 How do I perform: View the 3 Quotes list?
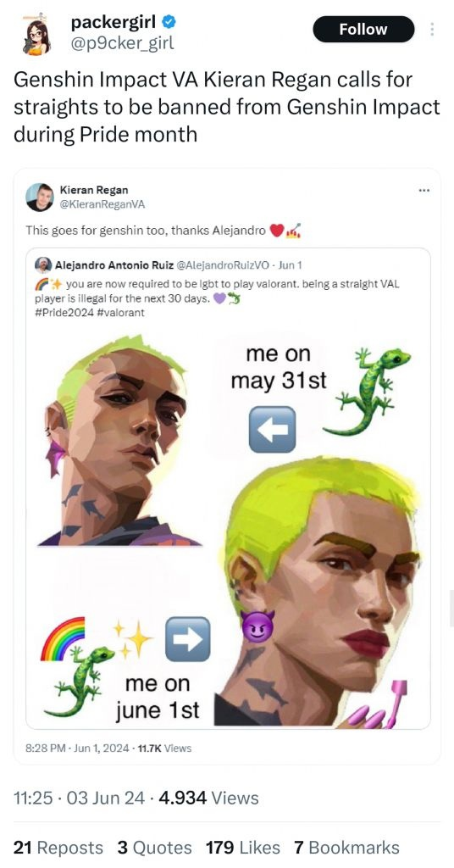(154, 848)
